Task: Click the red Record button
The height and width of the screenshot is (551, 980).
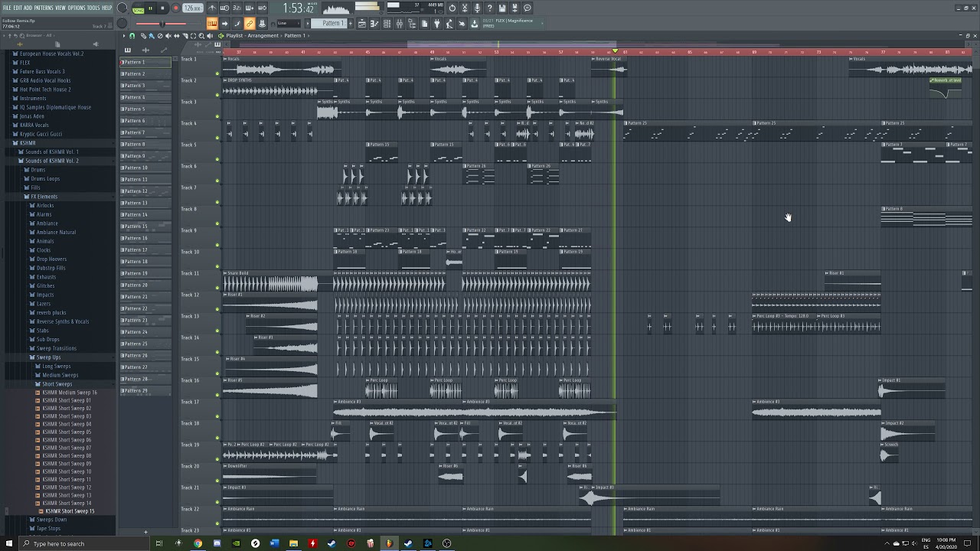Action: (175, 8)
